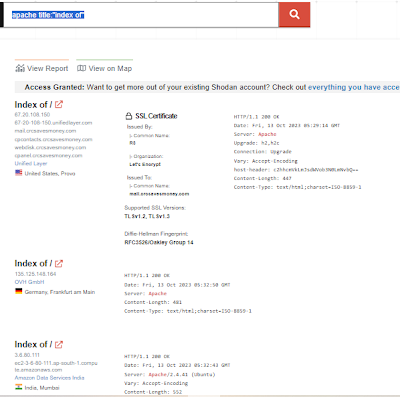Click the SSL Certificate lock icon
Screen dimensions: 400x397
click(x=129, y=116)
